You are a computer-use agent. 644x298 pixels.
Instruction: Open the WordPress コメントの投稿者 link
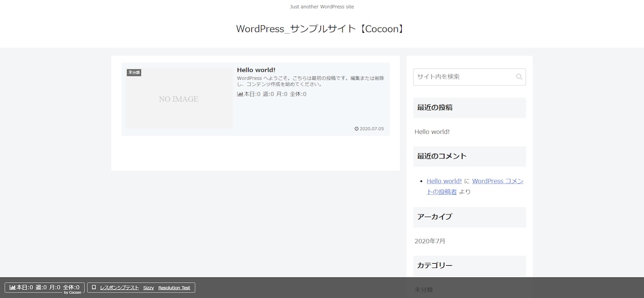pyautogui.click(x=475, y=186)
